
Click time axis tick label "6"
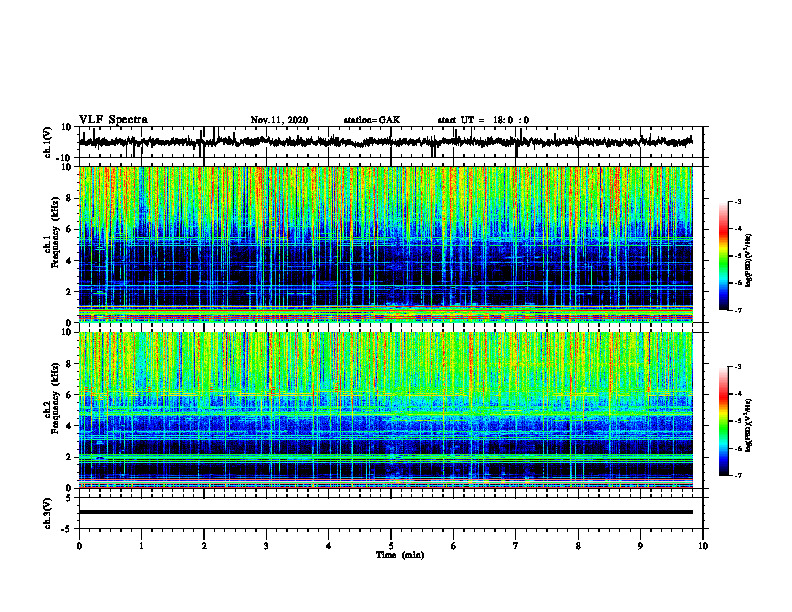pyautogui.click(x=453, y=546)
